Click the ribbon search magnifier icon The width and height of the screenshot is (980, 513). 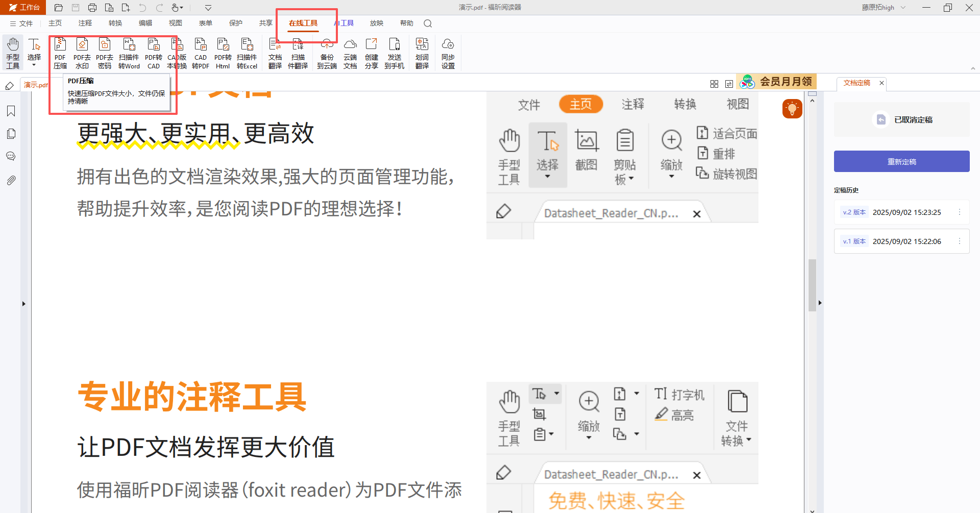428,23
